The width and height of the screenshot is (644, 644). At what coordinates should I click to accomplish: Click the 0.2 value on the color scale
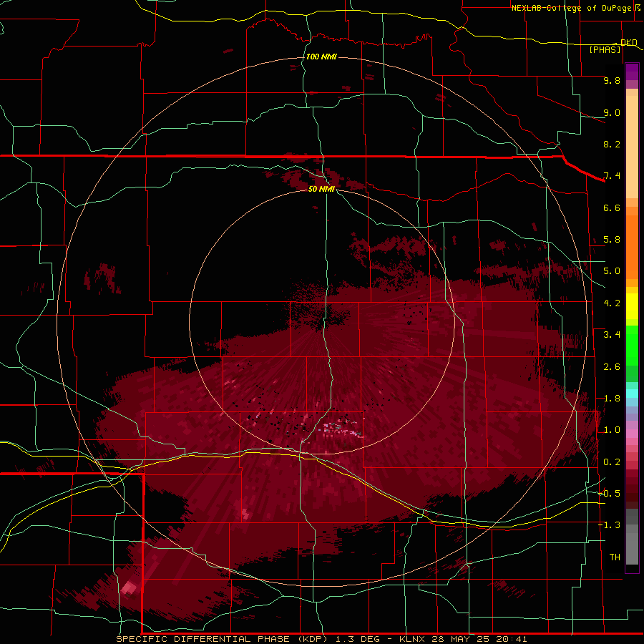click(x=612, y=462)
